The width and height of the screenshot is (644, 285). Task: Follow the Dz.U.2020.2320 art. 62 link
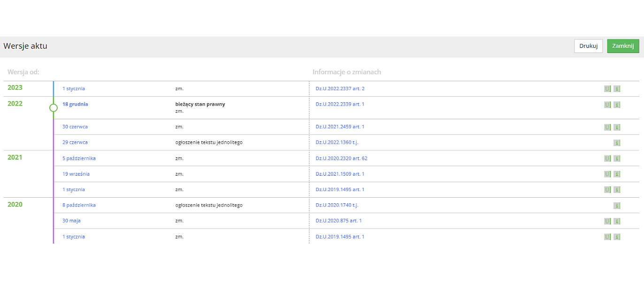(x=341, y=158)
